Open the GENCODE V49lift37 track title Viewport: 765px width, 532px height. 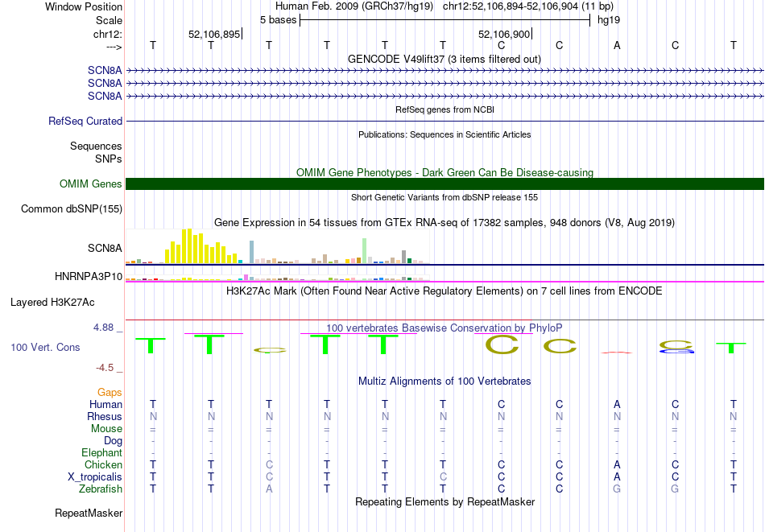(444, 59)
